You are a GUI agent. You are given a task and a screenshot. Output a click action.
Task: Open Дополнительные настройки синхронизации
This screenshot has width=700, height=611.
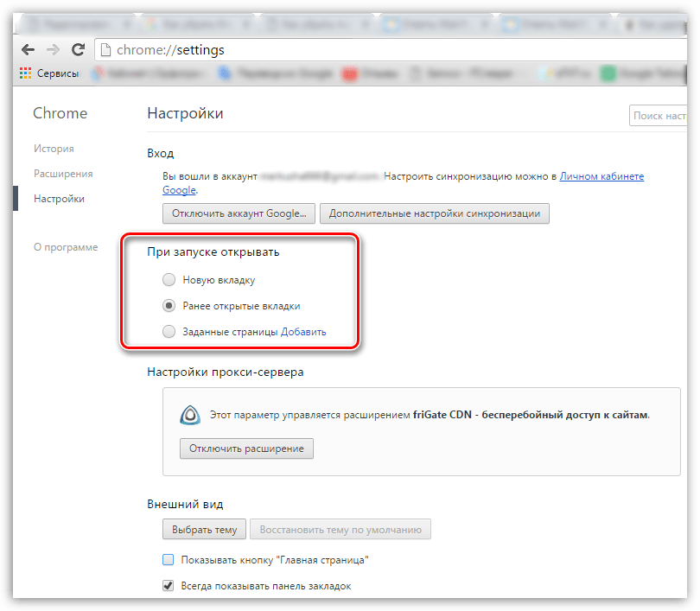(x=435, y=213)
